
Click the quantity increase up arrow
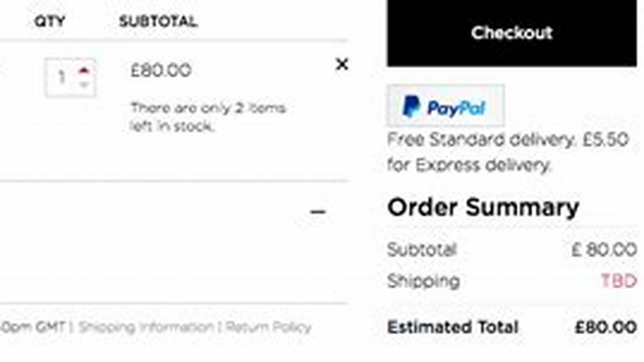tap(84, 70)
